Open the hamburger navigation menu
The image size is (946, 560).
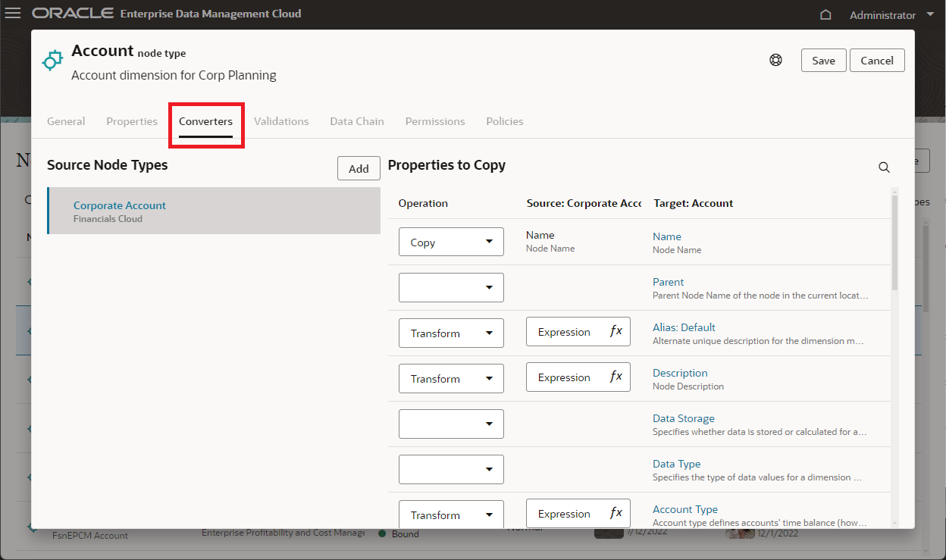tap(13, 14)
